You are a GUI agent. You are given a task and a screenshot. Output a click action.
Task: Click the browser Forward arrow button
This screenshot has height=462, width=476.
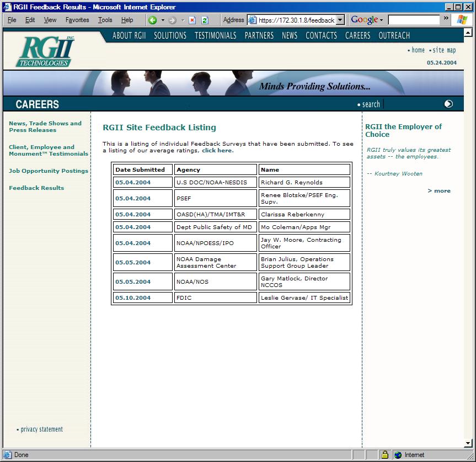[172, 20]
